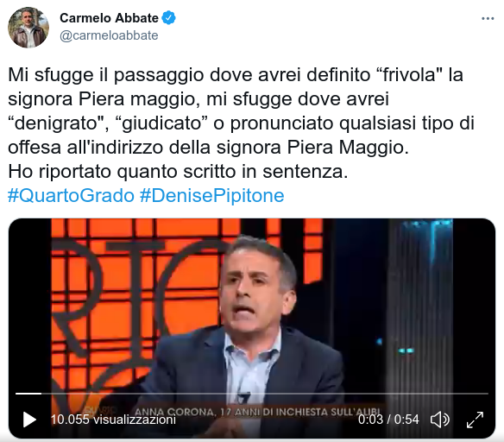The width and height of the screenshot is (504, 442).
Task: Click the ANNA CORONA caption in video
Action: point(257,412)
